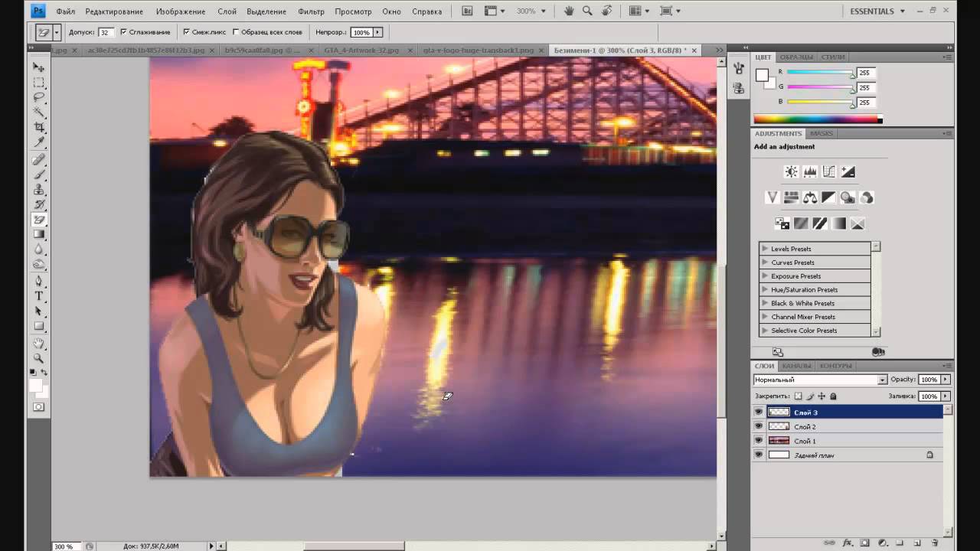Add a Vibrance adjustment
Screen dimensions: 980x551
pos(773,197)
